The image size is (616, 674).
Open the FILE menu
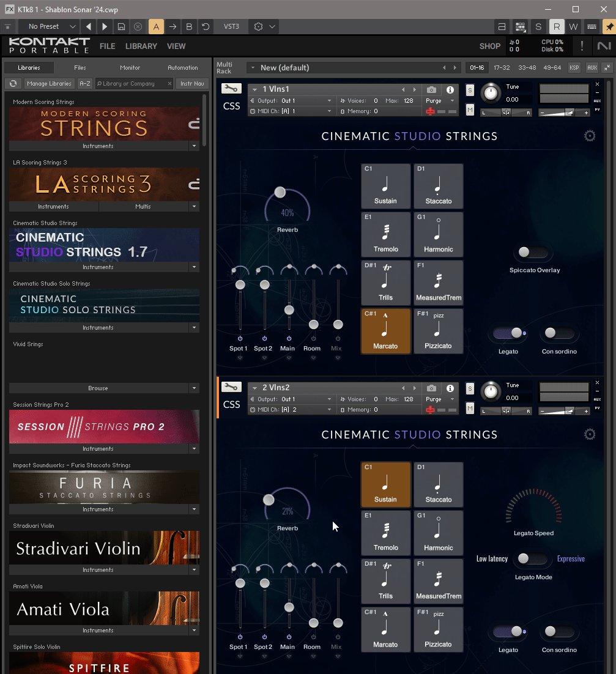(x=108, y=46)
